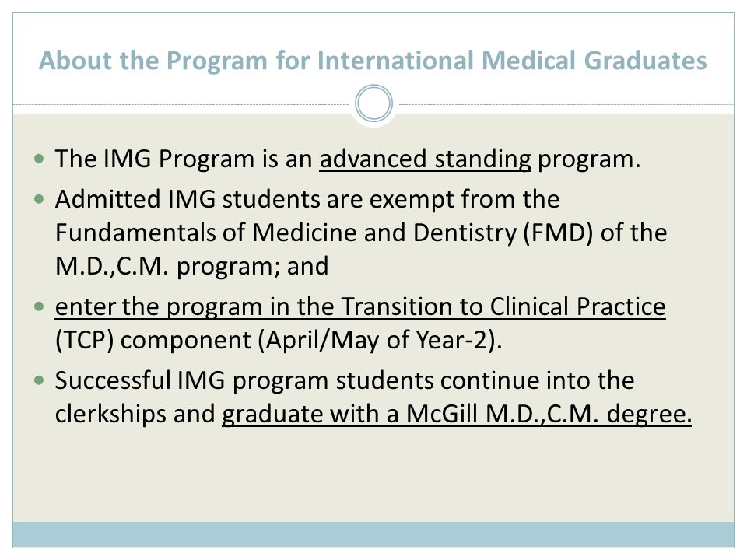Click the bullet dot before 'Successful IMG program'
Screen dimensions: 747x560
(40, 380)
